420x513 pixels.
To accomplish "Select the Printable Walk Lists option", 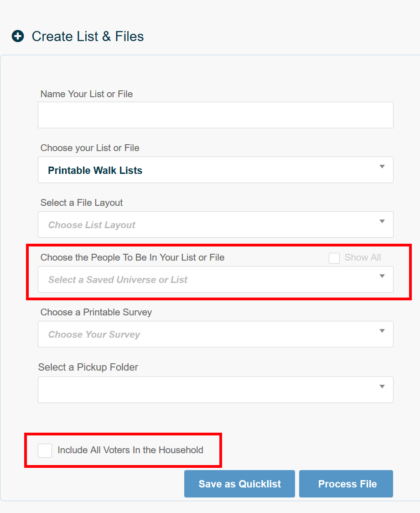I will click(x=95, y=170).
